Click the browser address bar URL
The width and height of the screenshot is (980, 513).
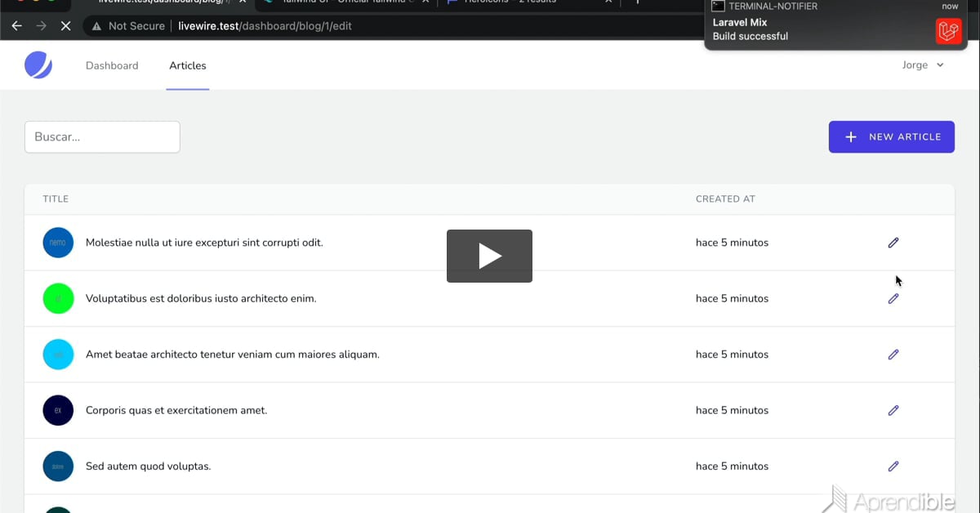(265, 26)
